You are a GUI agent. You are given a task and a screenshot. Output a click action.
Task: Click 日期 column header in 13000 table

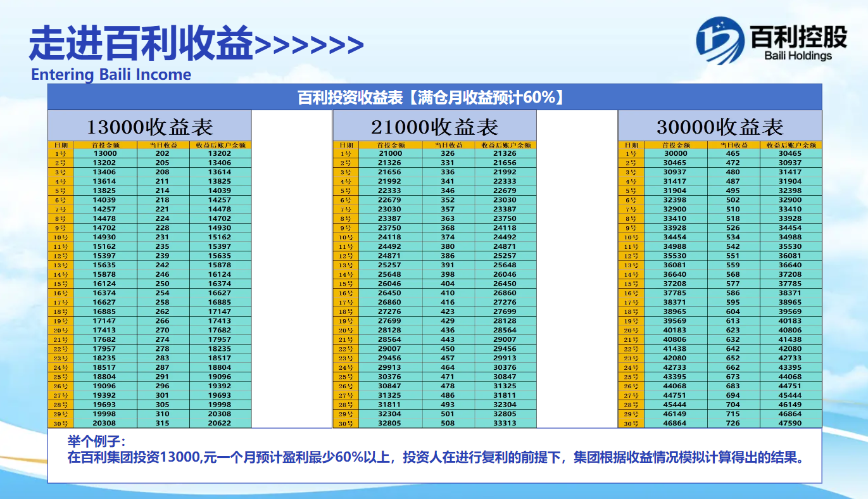[61, 145]
